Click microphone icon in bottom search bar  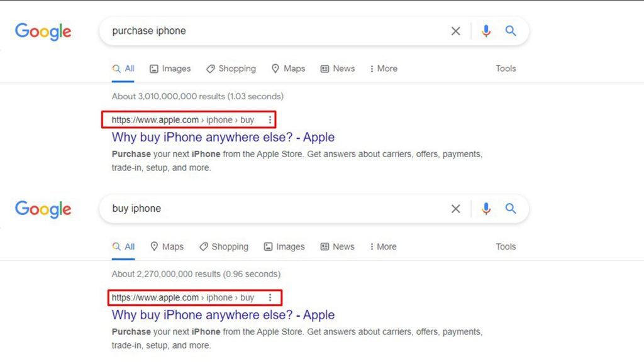coord(486,209)
